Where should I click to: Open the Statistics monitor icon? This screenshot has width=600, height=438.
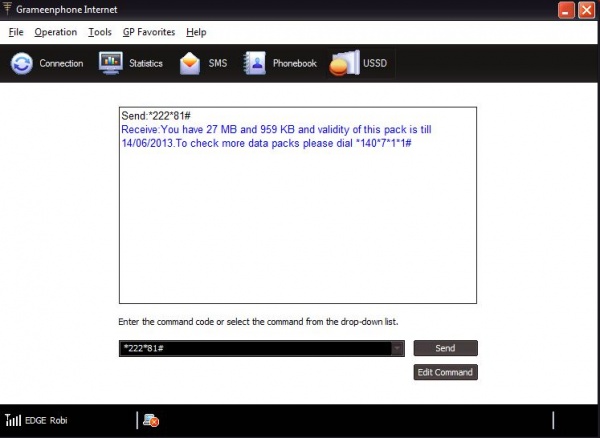tap(111, 63)
